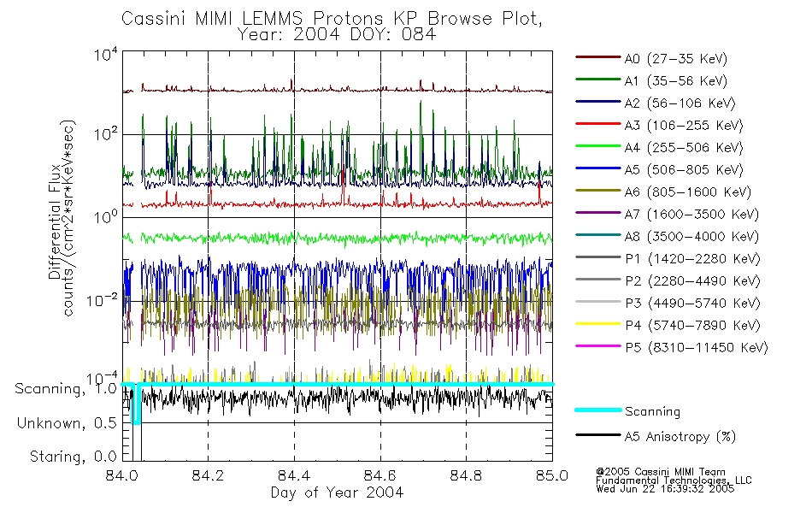Click the Day of Year 2004 x-axis label

[337, 492]
